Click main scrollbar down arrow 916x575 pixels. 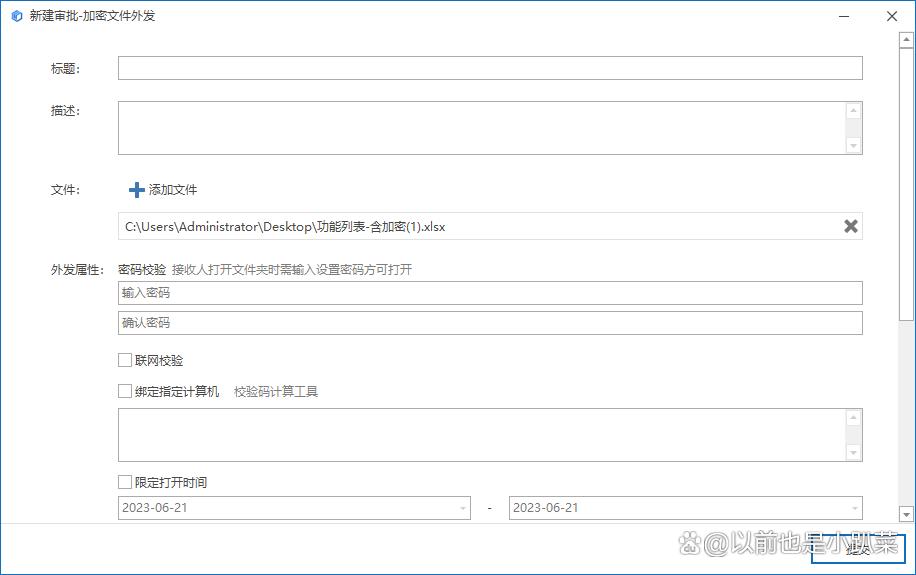point(906,514)
